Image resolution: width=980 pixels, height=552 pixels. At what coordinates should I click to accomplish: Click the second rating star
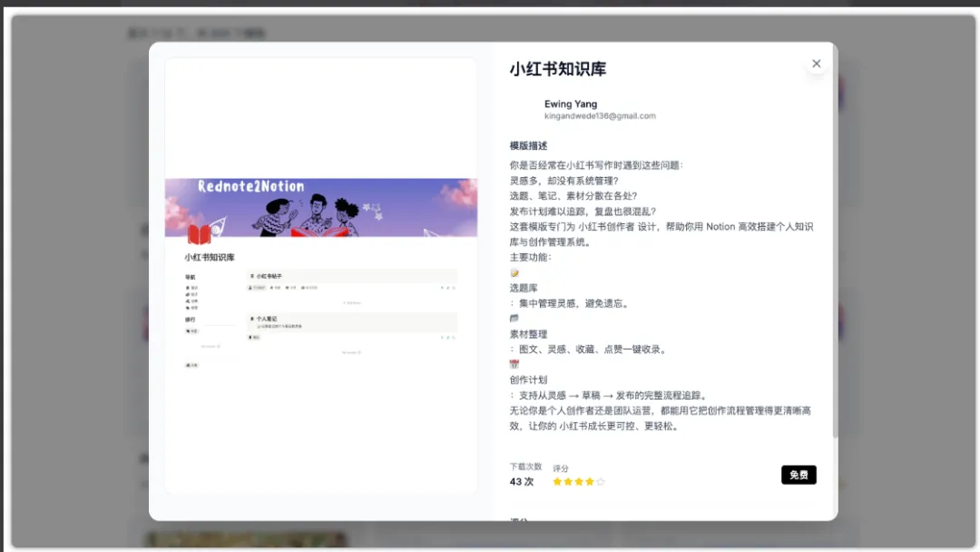click(567, 481)
